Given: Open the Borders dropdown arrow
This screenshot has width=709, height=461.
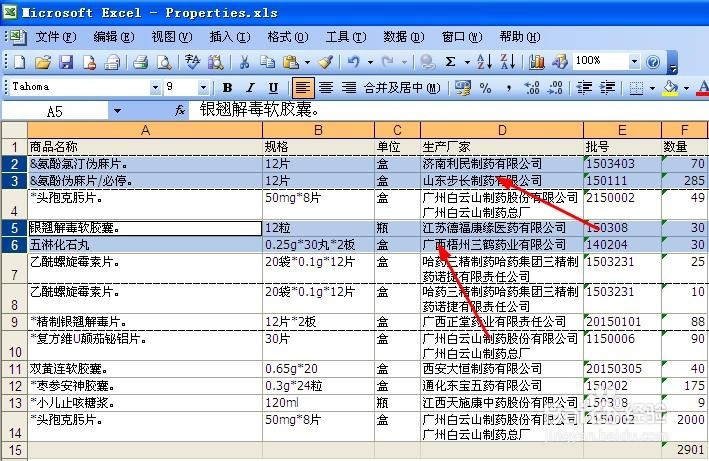Looking at the screenshot, I should tap(652, 88).
